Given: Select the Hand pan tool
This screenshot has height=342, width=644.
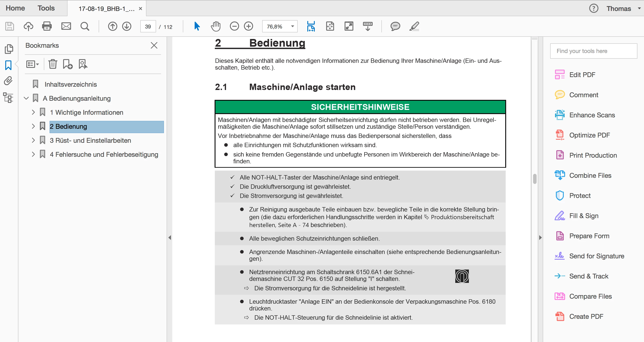Looking at the screenshot, I should coord(215,26).
